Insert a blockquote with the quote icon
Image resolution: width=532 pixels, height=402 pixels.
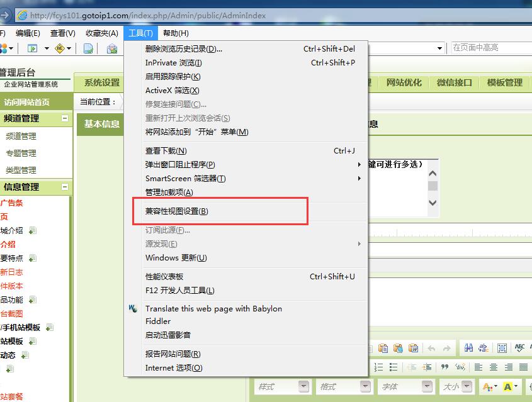pyautogui.click(x=445, y=367)
